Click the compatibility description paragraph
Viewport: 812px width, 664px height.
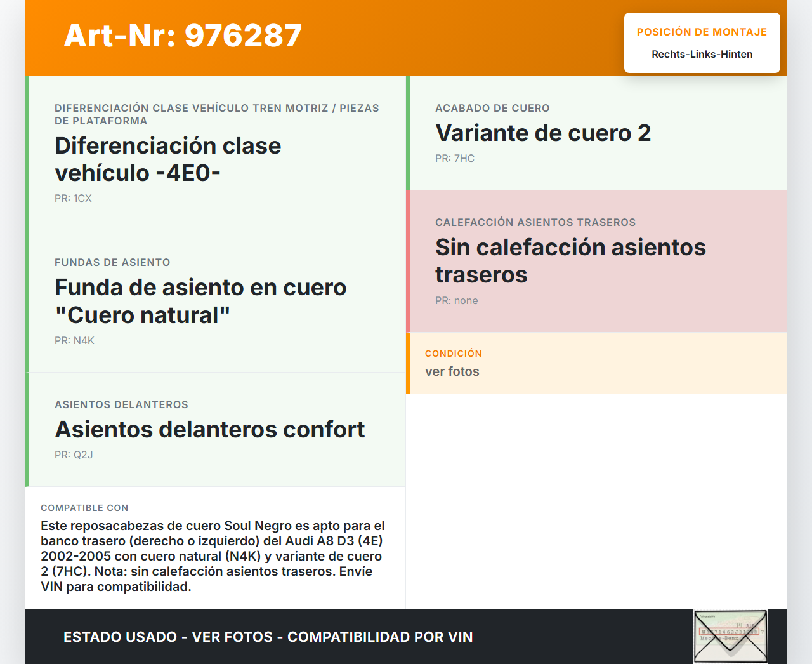[213, 556]
